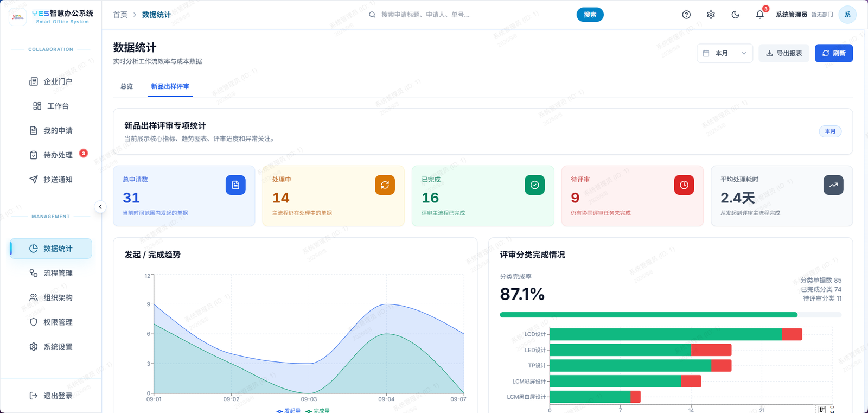Click the 发起 / 完成趋势 chart title
This screenshot has width=868, height=413.
click(152, 255)
